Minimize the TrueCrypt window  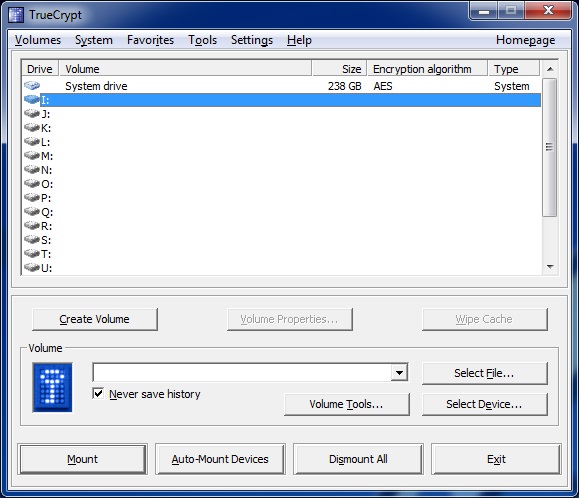click(x=484, y=10)
